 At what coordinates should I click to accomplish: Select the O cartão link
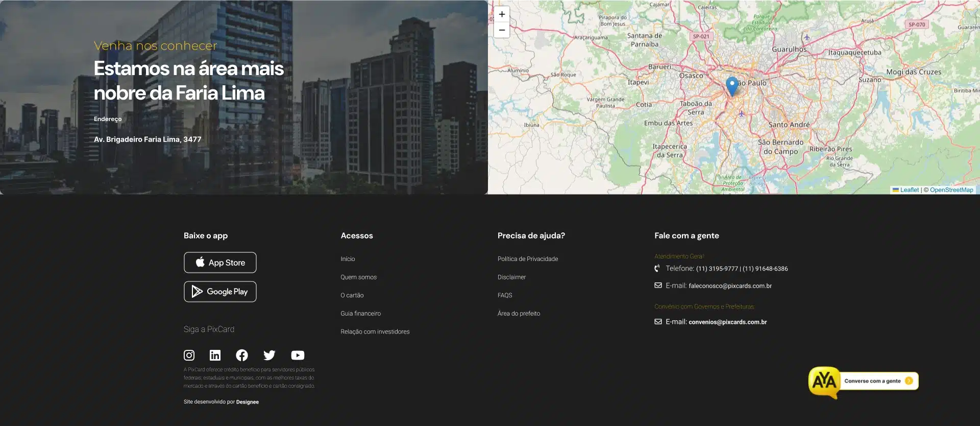352,295
